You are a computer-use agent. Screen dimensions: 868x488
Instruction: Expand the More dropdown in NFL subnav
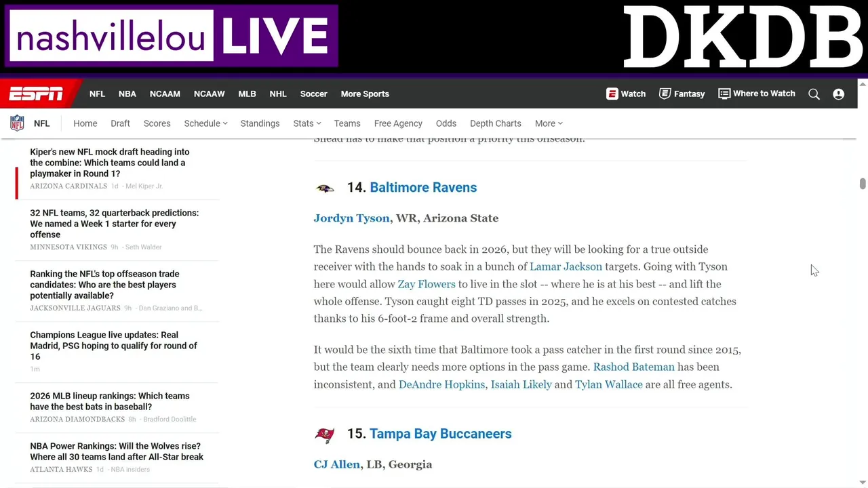pos(549,123)
